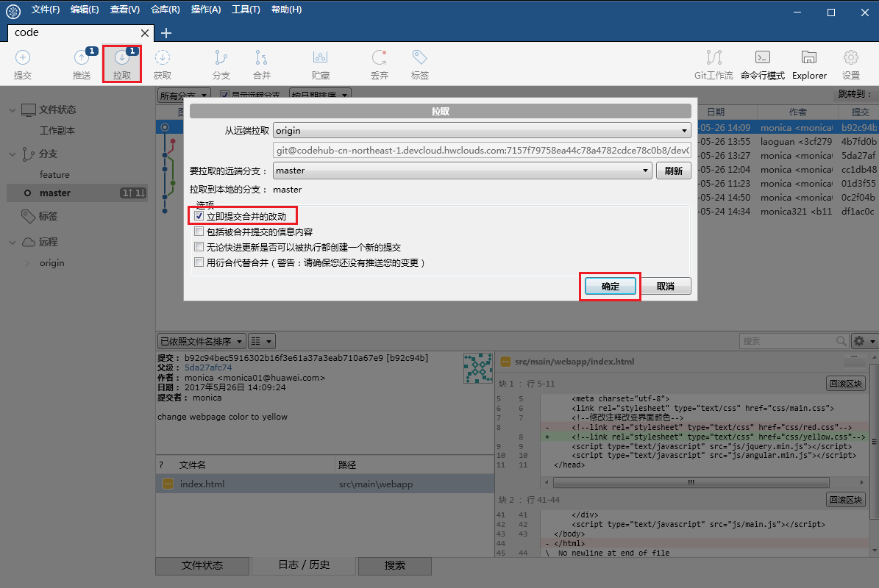
Task: Click the file icon by src/main/webapp/index.html header
Action: click(505, 362)
